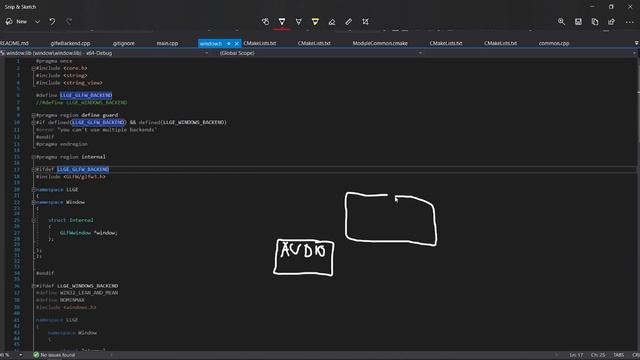Image resolution: width=640 pixels, height=360 pixels.
Task: Click the #define NOMINMAX line
Action: (60, 300)
